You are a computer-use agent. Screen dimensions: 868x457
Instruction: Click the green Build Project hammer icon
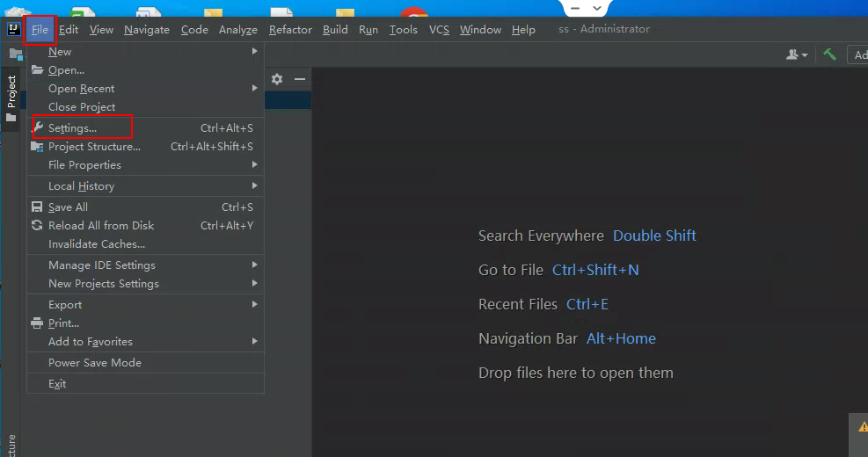[829, 54]
